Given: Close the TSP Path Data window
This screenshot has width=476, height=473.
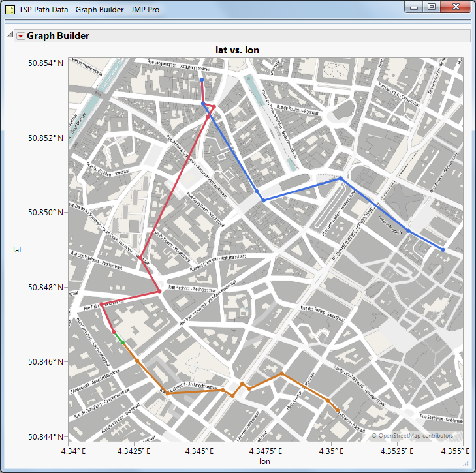Looking at the screenshot, I should click(x=456, y=7).
